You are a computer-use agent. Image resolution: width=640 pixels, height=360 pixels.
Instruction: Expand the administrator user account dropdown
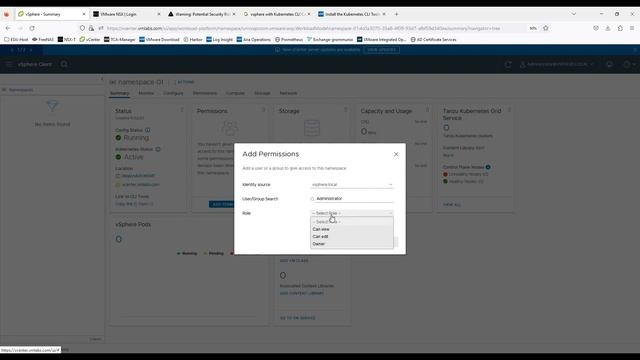557,64
